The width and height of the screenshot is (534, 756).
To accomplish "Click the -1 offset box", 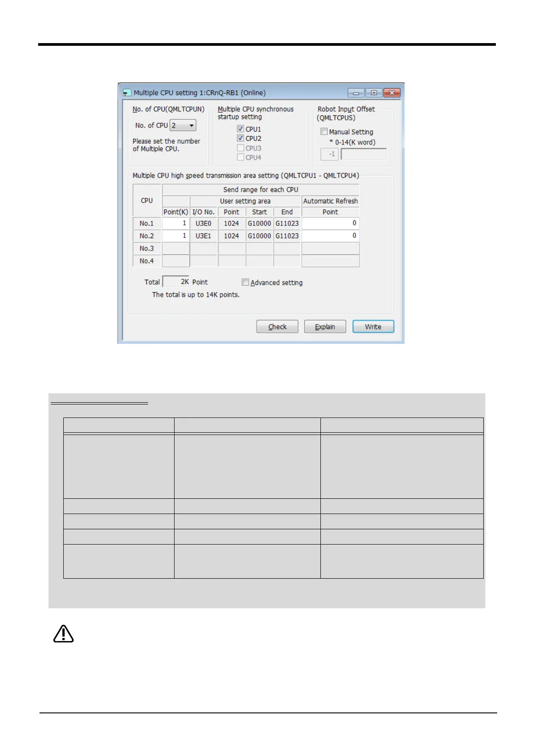I will [329, 154].
